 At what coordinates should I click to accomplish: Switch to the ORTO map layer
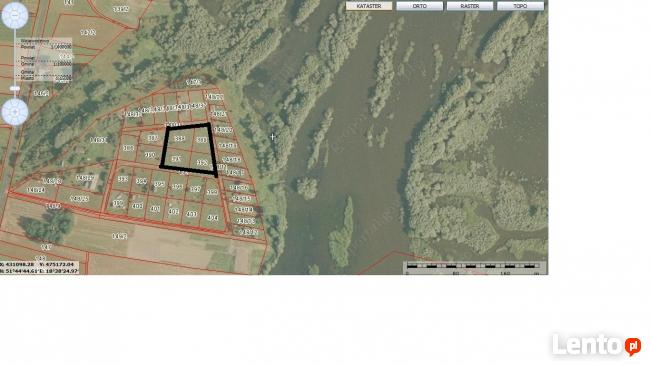pos(420,6)
